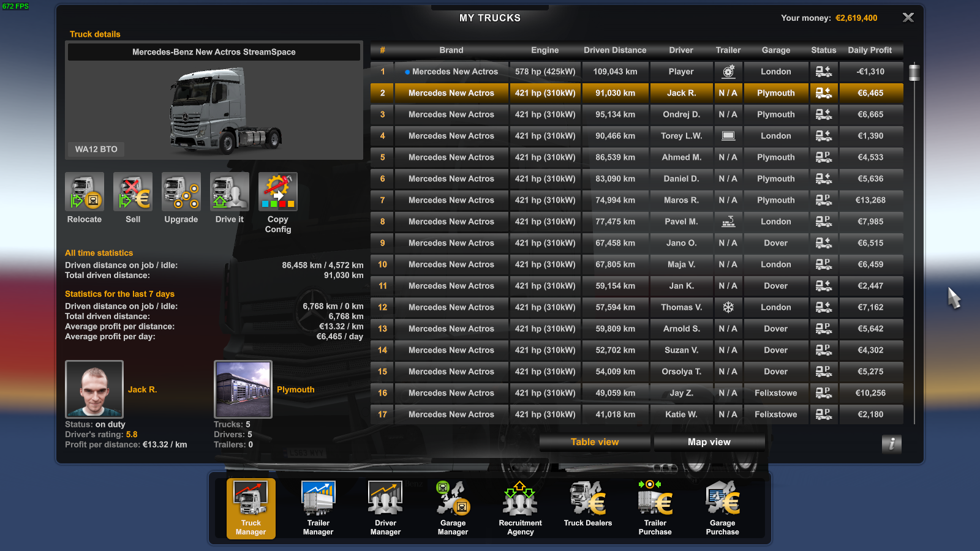Click the Drive it icon
This screenshot has width=980, height=551.
pyautogui.click(x=230, y=192)
